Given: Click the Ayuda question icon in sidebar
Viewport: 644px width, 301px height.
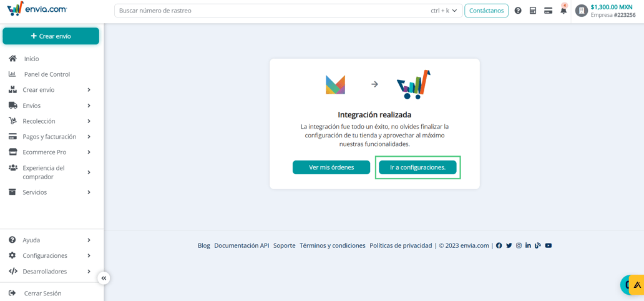Looking at the screenshot, I should coord(12,240).
